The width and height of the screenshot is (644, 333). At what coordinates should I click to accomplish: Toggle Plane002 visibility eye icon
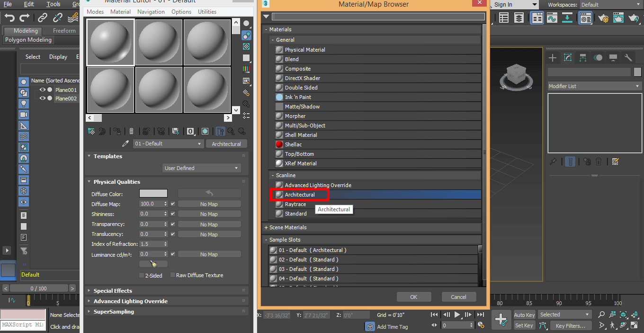pos(42,99)
